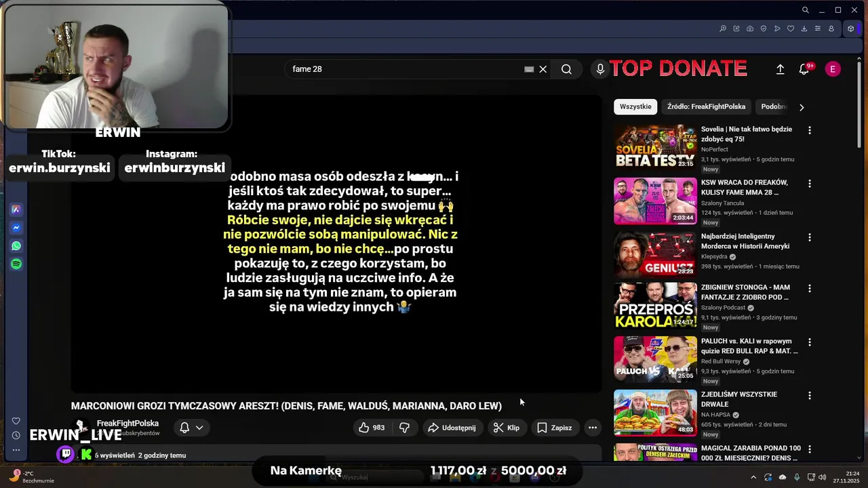Click the OneDrive cloud tray icon
868x488 pixels.
coord(783,477)
